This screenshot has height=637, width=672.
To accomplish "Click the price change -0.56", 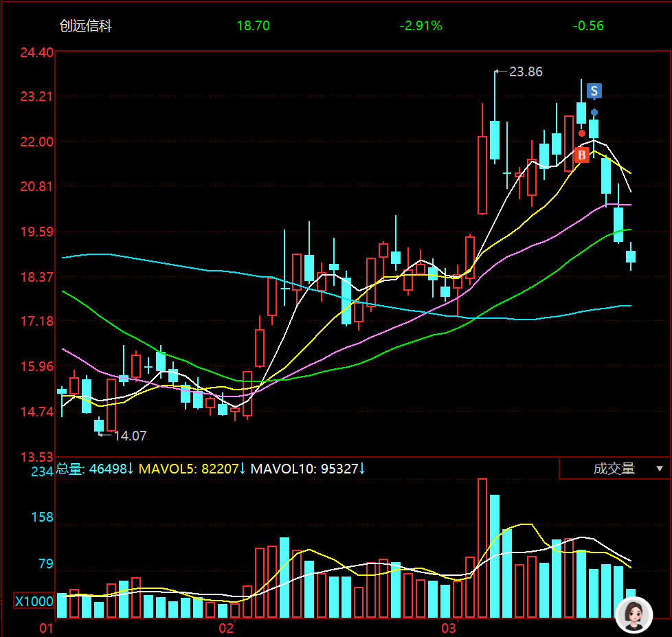I will click(588, 25).
